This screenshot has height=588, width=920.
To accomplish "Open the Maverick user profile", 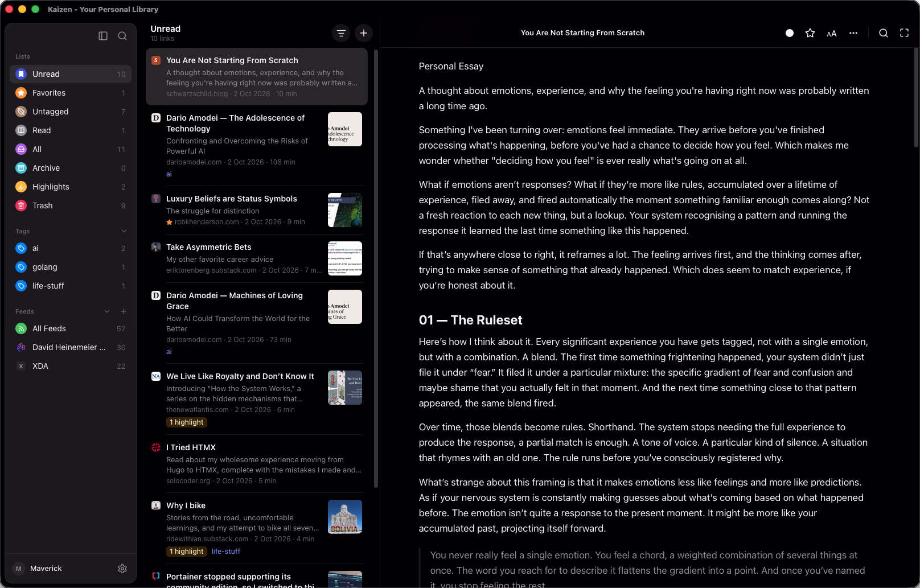I will click(38, 569).
